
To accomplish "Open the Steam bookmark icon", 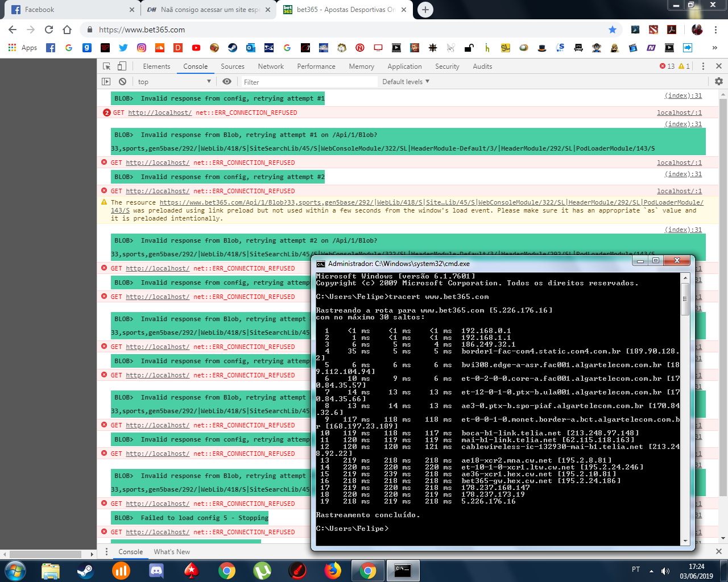I will pyautogui.click(x=233, y=48).
